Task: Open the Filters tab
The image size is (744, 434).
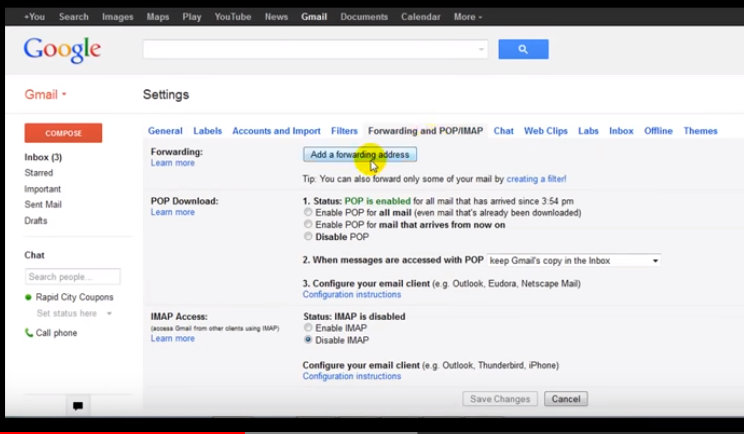Action: 344,131
